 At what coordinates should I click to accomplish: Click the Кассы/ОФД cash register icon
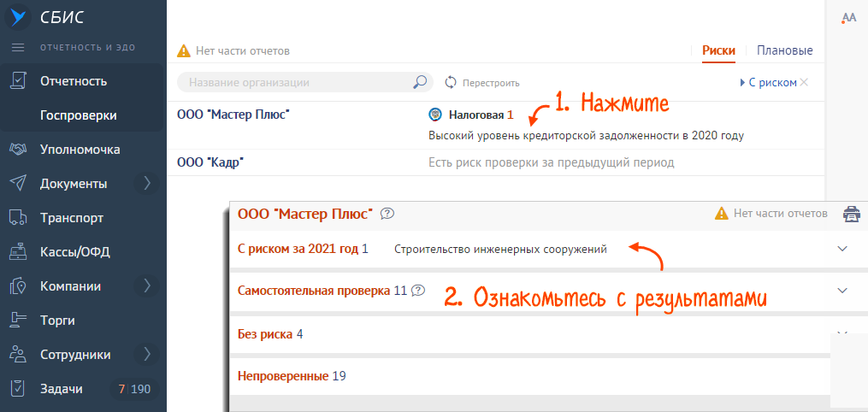click(x=18, y=252)
